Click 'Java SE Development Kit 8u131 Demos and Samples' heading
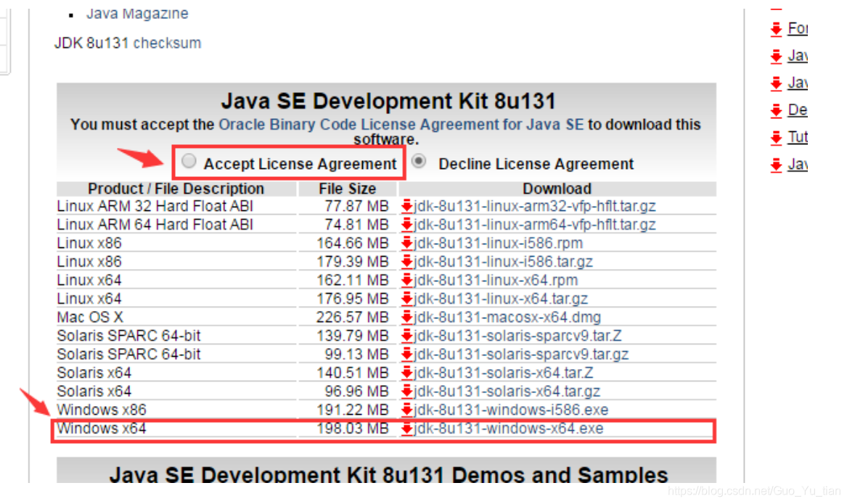This screenshot has height=504, width=847. pos(388,474)
